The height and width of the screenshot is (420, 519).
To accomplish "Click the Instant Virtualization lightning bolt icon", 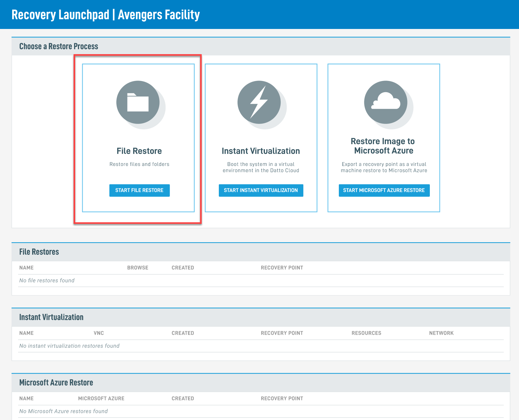I will click(259, 102).
